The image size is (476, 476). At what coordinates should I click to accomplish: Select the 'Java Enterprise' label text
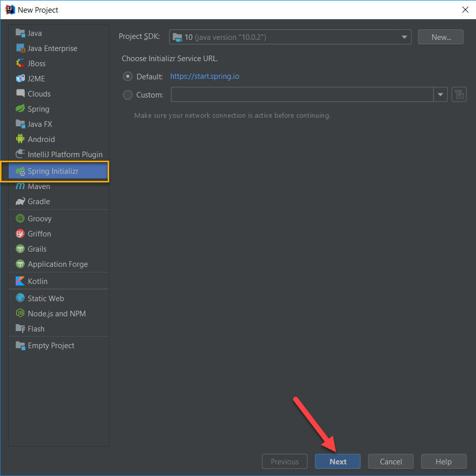tap(53, 49)
